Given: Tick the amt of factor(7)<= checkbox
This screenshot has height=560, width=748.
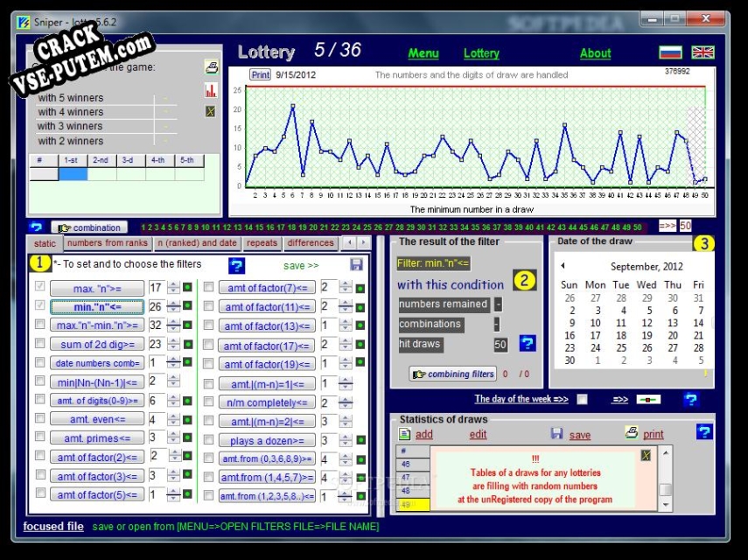Looking at the screenshot, I should tap(208, 287).
